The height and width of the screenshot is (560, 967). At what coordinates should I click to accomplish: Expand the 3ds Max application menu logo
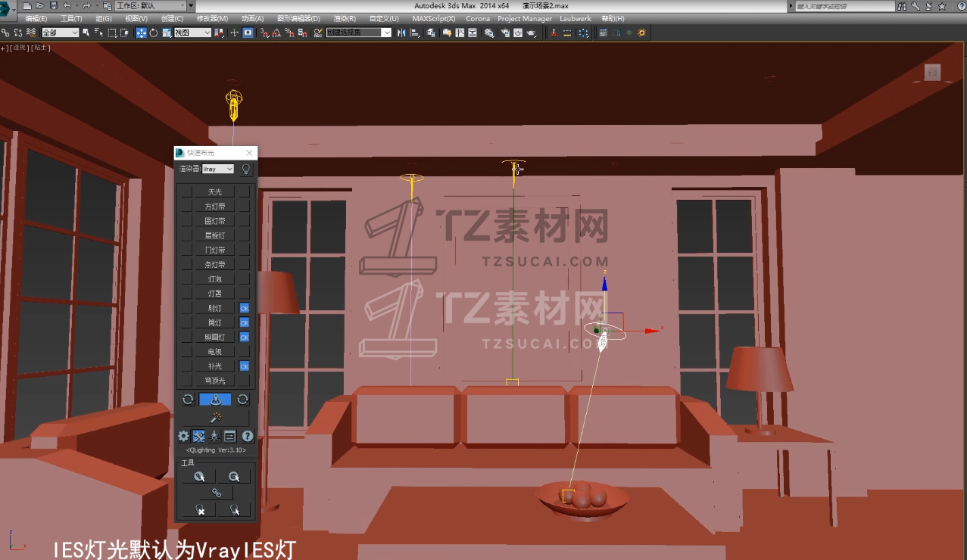pyautogui.click(x=8, y=11)
